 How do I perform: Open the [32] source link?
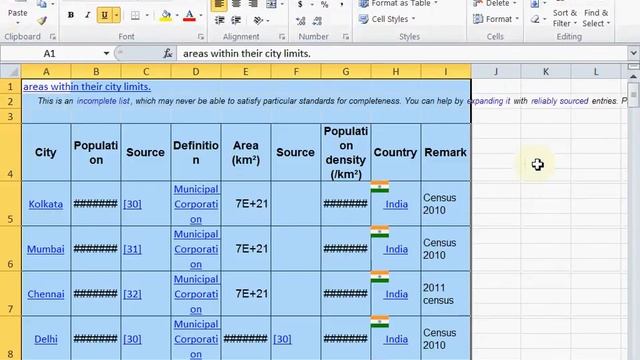pyautogui.click(x=132, y=294)
